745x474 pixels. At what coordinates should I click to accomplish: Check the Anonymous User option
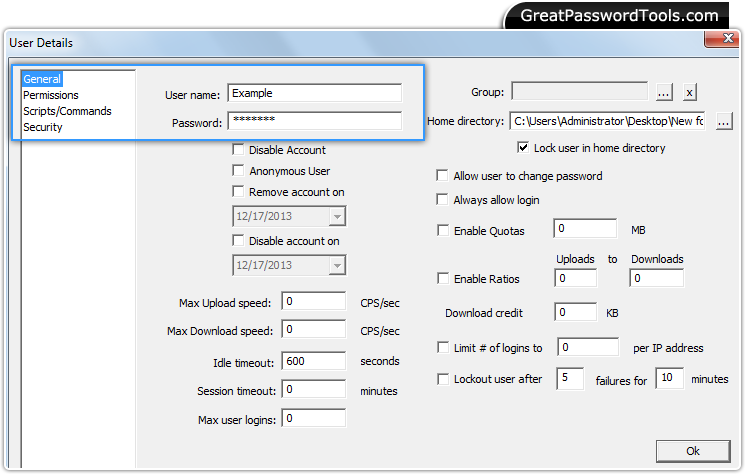pyautogui.click(x=238, y=171)
